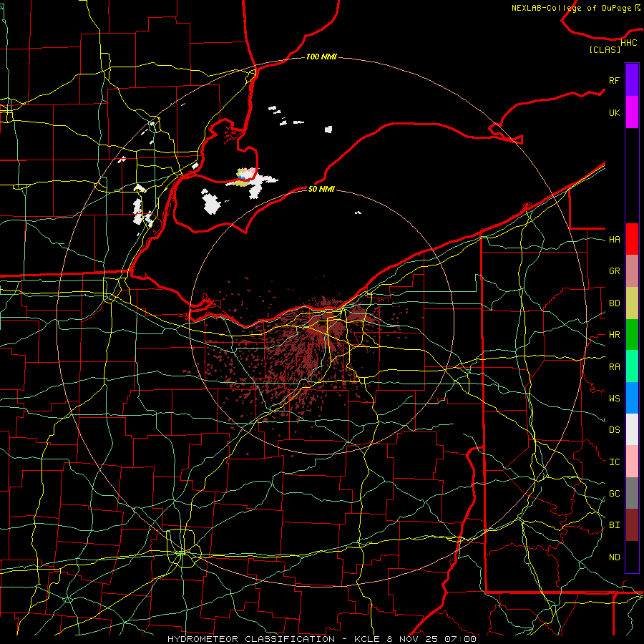Click the HR green legend color swatch
Viewport: 644px width, 644px height.
(x=632, y=335)
